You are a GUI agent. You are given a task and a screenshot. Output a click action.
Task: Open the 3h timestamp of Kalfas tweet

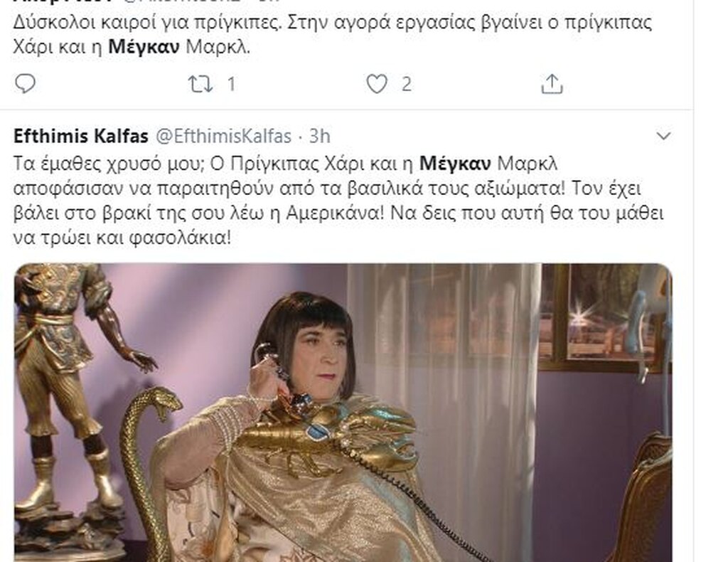[319, 136]
